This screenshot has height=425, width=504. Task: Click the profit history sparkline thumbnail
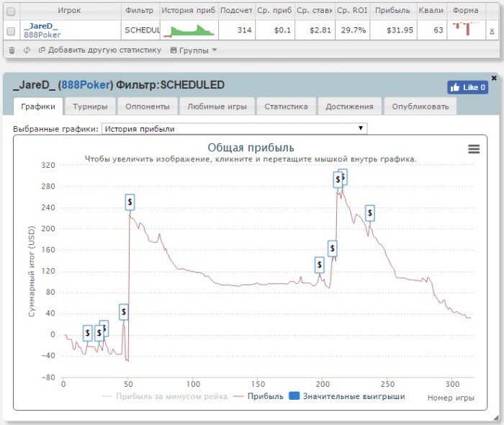(189, 30)
